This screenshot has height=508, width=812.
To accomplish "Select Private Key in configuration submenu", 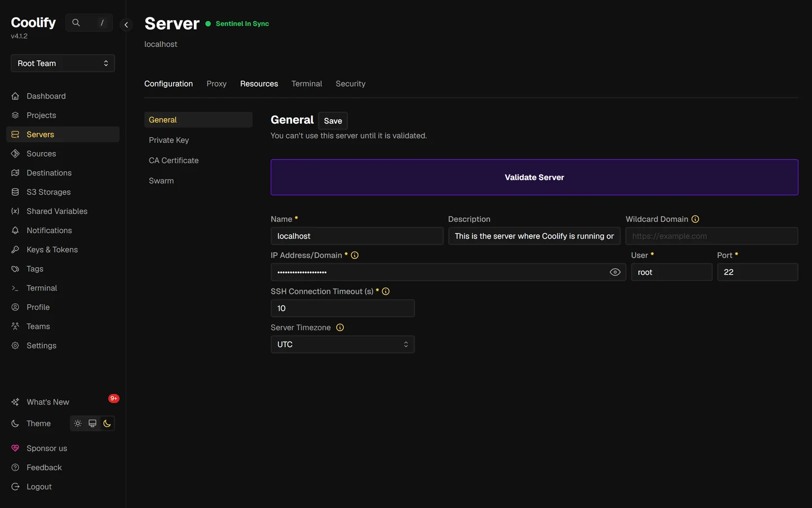I will coord(198,140).
